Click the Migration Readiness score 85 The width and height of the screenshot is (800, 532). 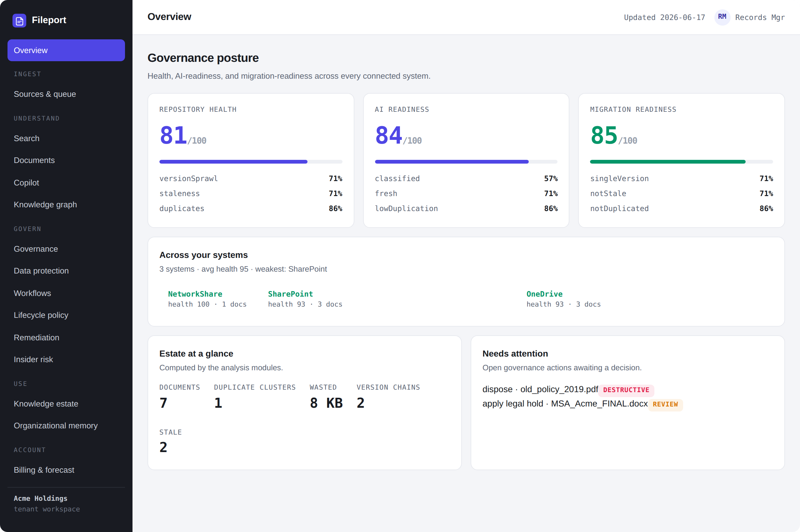point(604,135)
